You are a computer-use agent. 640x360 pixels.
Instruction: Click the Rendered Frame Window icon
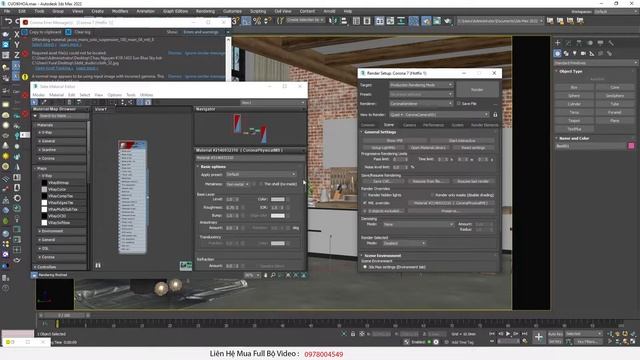437,20
